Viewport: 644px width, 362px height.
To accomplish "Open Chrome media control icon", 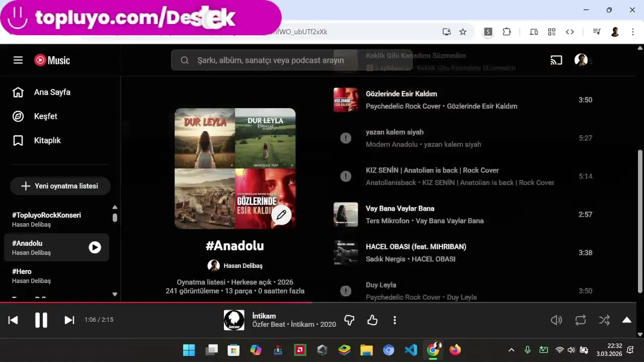I will click(x=597, y=32).
